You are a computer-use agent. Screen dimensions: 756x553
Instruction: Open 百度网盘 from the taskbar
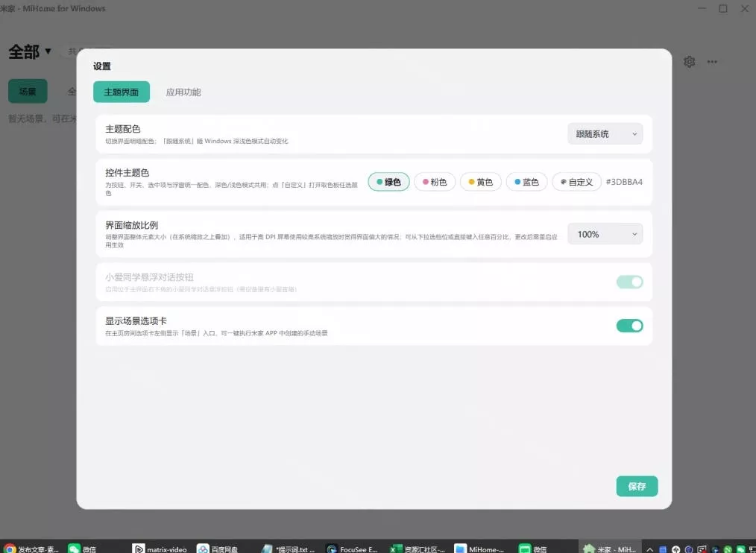pyautogui.click(x=218, y=549)
